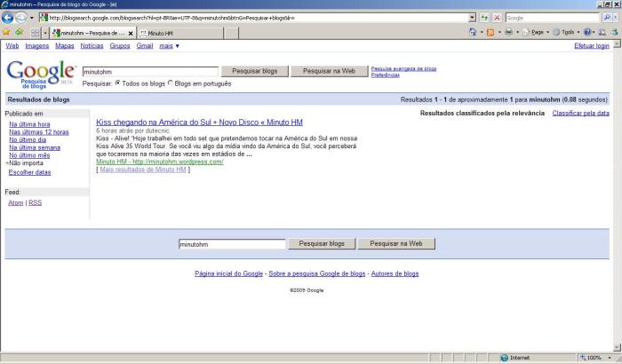
Task: Select the 'Blogs em português' radio button
Action: click(x=171, y=83)
